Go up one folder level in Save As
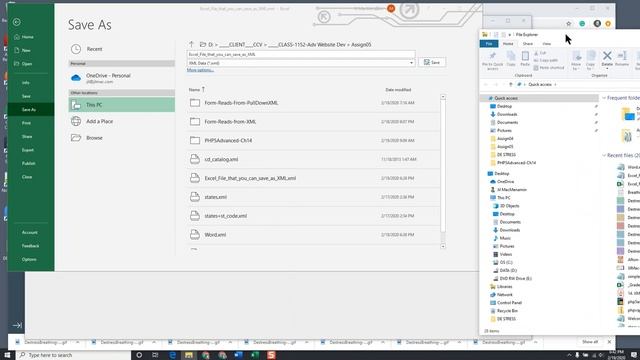This screenshot has width=640, height=360. pyautogui.click(x=191, y=44)
